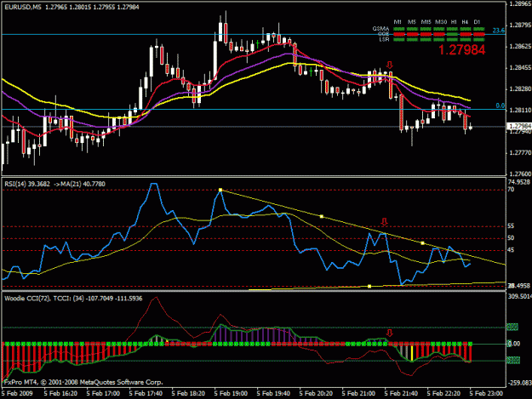Screen dimensions: 532x399
Task: Select the RSI trendline handle near the 50 level
Action: [422, 243]
